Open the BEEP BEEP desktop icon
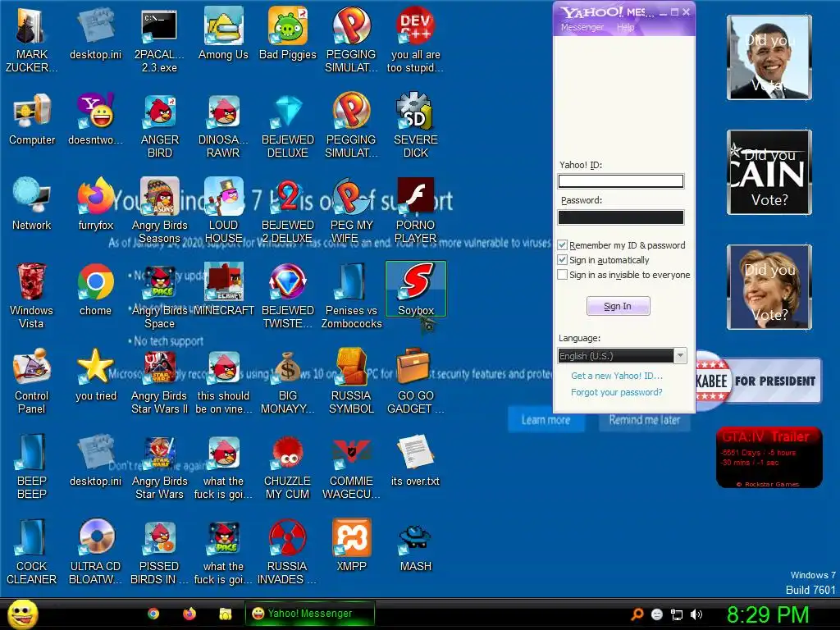Viewport: 840px width, 630px height. (32, 466)
